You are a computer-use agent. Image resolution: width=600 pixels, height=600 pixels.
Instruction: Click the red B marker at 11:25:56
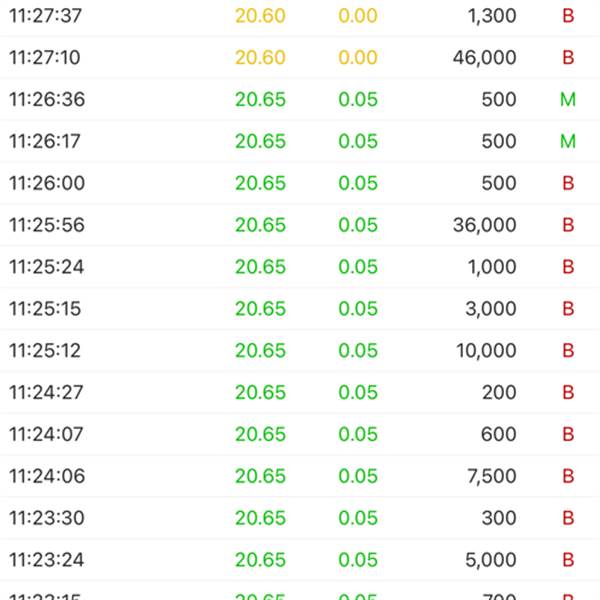coord(568,225)
